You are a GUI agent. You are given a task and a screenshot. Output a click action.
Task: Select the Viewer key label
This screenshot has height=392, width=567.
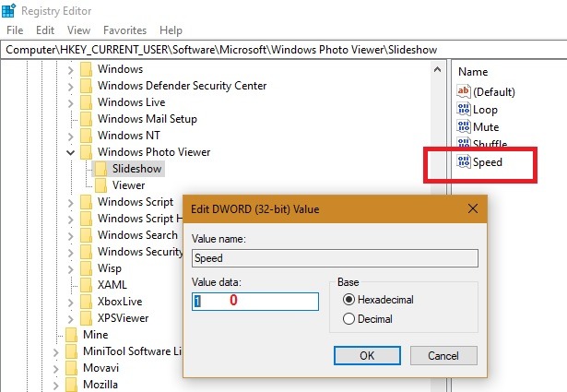click(x=128, y=185)
